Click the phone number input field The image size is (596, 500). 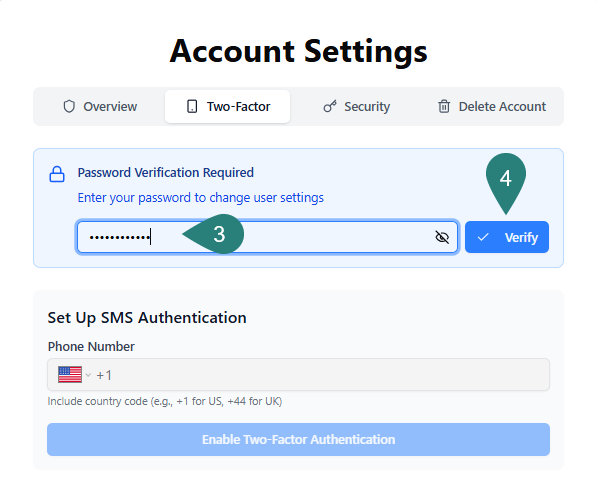pos(298,375)
